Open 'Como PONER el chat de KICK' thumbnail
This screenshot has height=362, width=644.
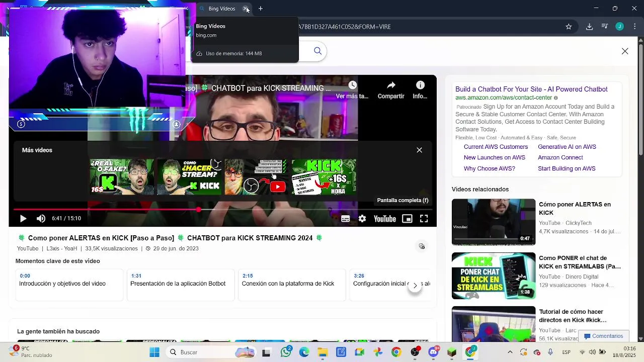[x=494, y=276]
